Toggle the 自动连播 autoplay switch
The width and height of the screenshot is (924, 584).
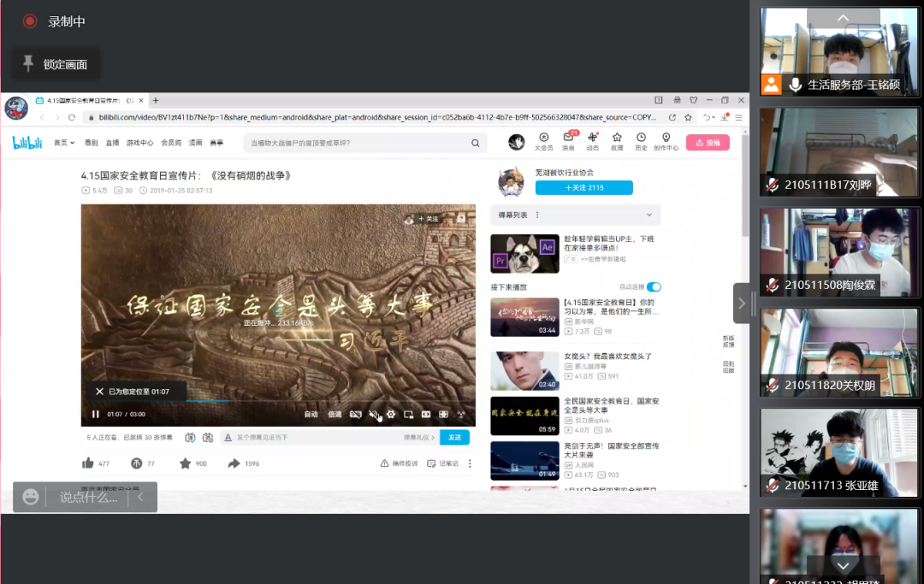pyautogui.click(x=654, y=286)
